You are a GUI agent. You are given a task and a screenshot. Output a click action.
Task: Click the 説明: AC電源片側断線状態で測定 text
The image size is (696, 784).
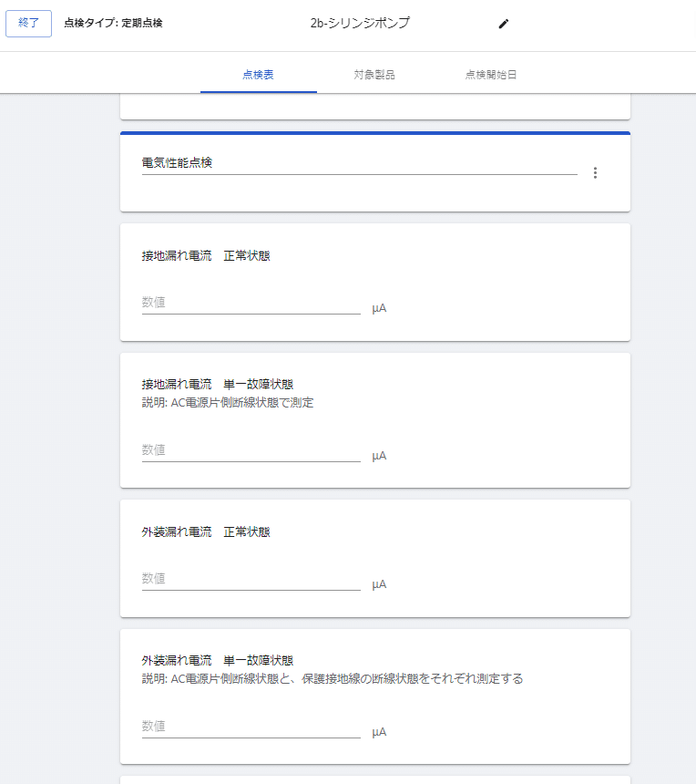pyautogui.click(x=228, y=403)
